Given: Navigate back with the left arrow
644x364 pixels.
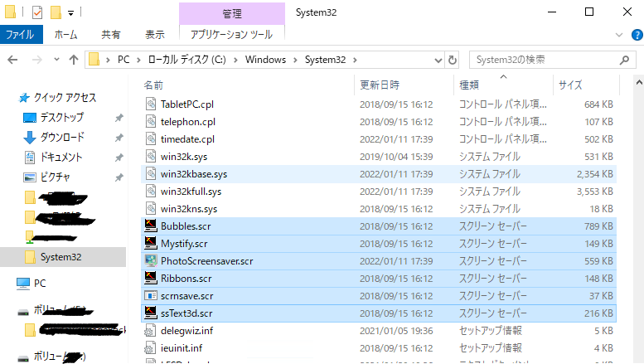Looking at the screenshot, I should [x=12, y=60].
